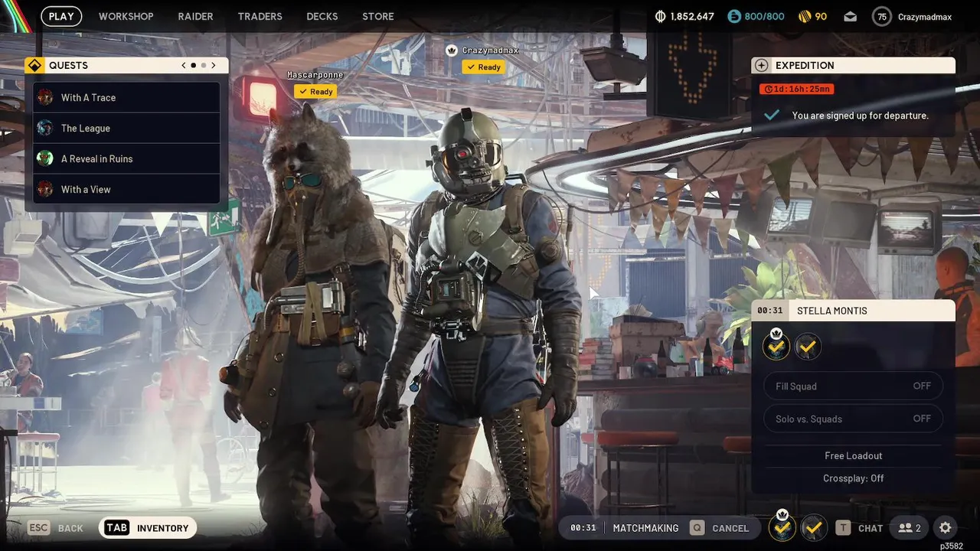980x551 pixels.
Task: Click the ESC key icon
Action: point(39,528)
